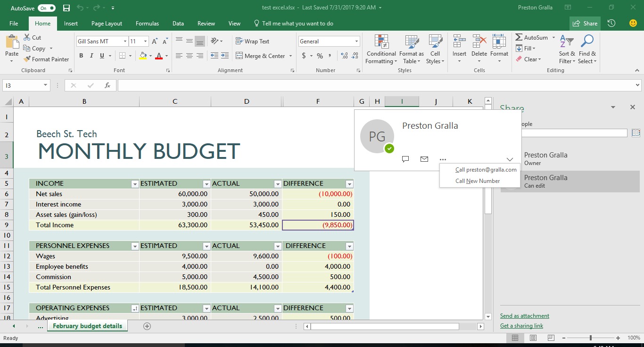
Task: Open PERSONNEL EXPENSES filter dropdown
Action: click(x=135, y=246)
